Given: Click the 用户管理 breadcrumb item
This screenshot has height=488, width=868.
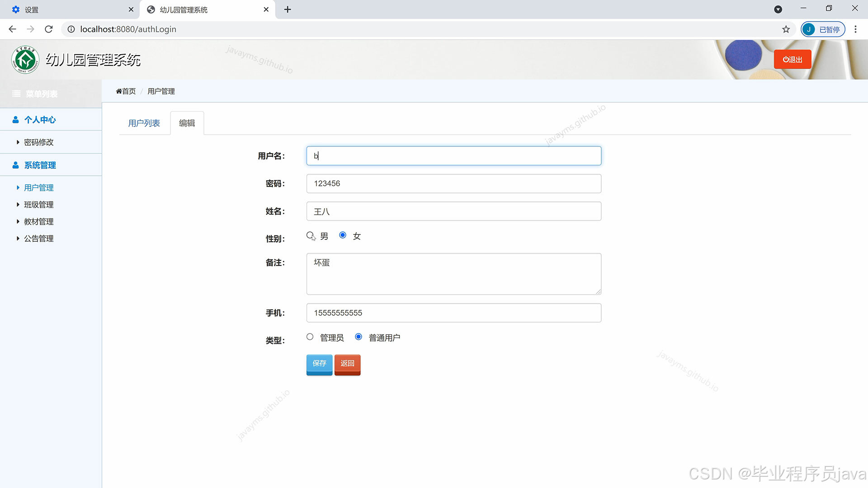Looking at the screenshot, I should pyautogui.click(x=161, y=91).
